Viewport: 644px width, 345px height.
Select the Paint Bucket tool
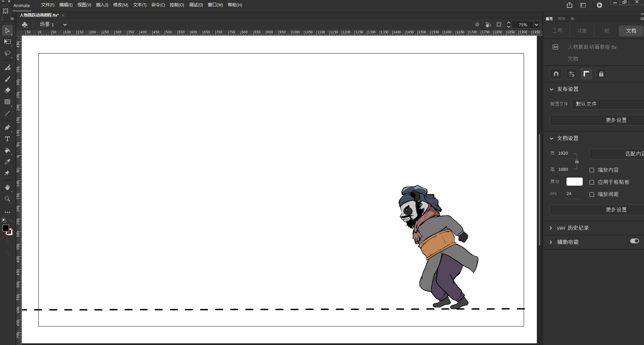click(7, 151)
